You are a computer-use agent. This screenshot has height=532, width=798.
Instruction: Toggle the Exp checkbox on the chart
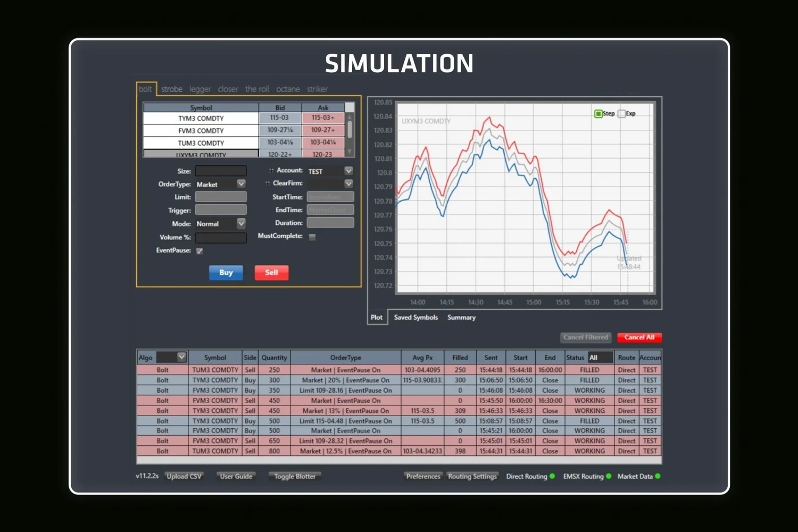621,113
